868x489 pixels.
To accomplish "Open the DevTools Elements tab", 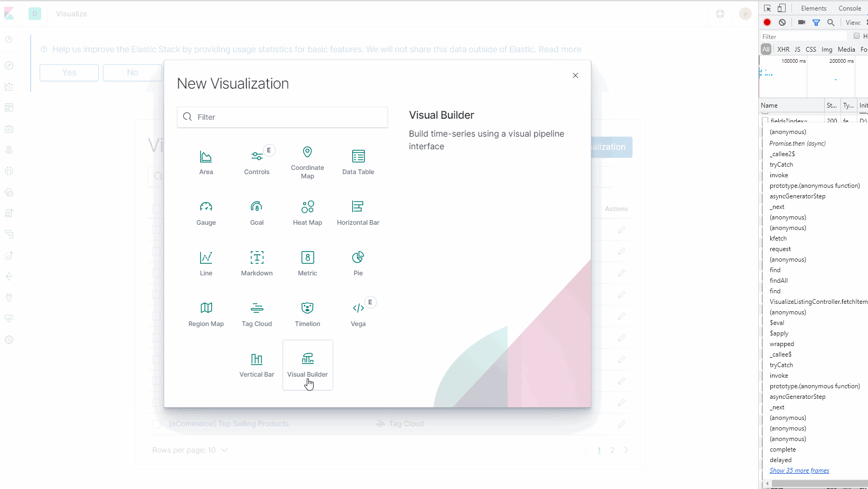I will click(x=814, y=8).
